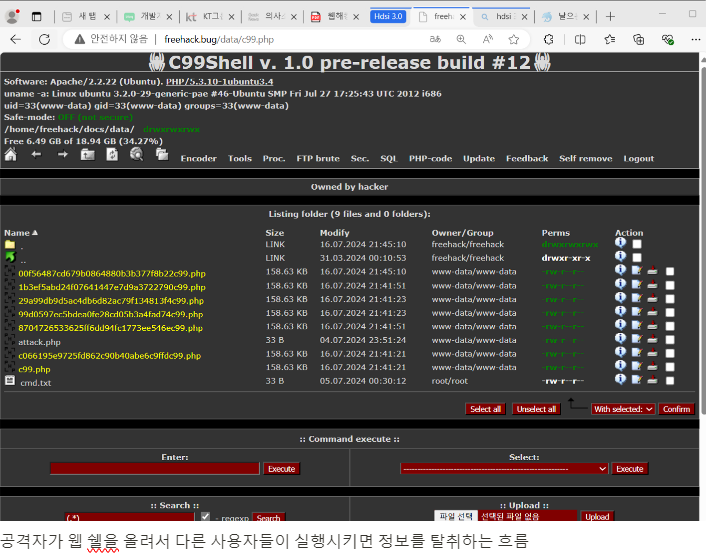Open the Proc. menu
The height and width of the screenshot is (553, 710).
(274, 159)
